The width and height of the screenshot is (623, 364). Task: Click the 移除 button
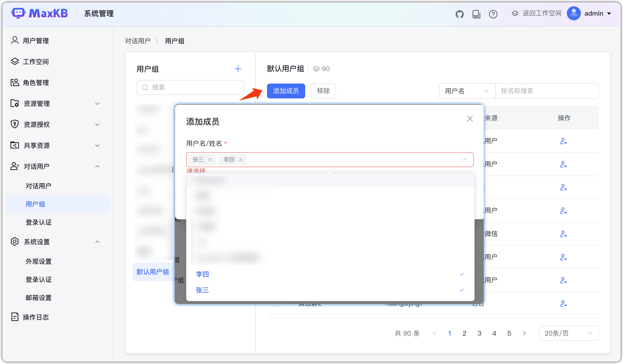323,91
